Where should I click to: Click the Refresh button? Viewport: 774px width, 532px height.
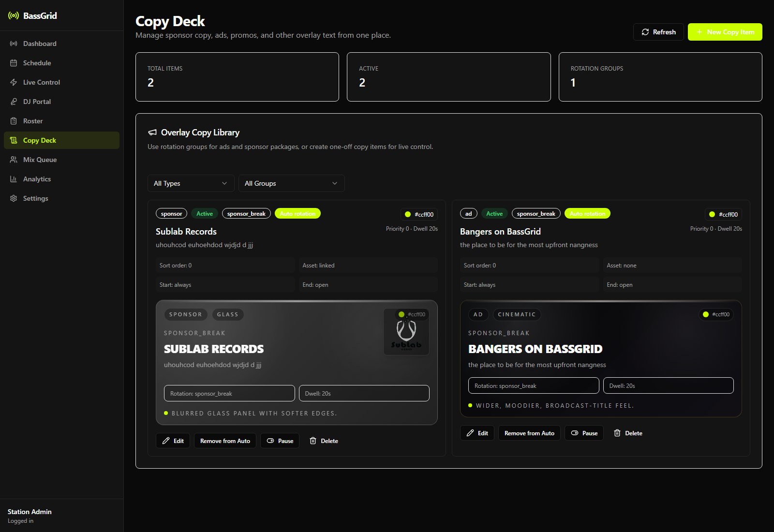tap(658, 32)
